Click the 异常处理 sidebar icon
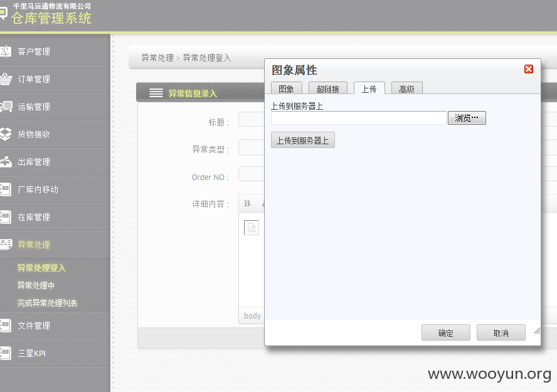The height and width of the screenshot is (392, 557). tap(6, 244)
